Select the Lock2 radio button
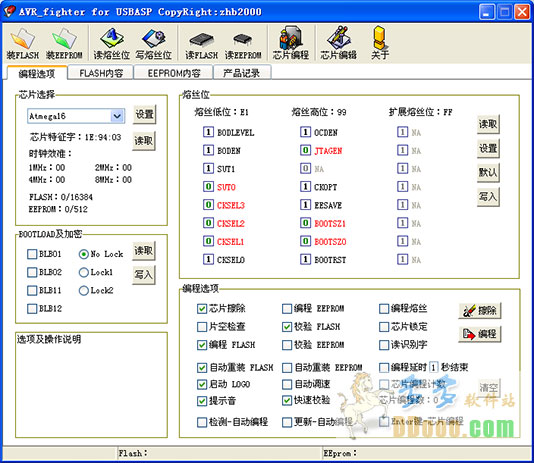The image size is (534, 463). point(83,291)
